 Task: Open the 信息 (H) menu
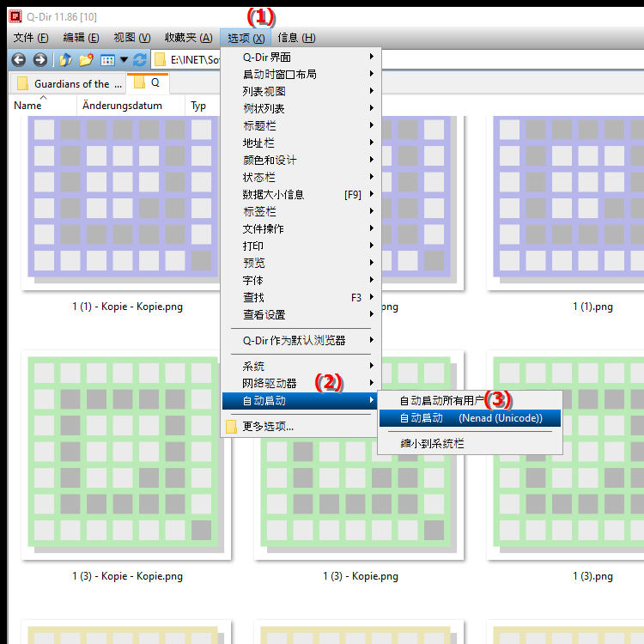coord(296,38)
